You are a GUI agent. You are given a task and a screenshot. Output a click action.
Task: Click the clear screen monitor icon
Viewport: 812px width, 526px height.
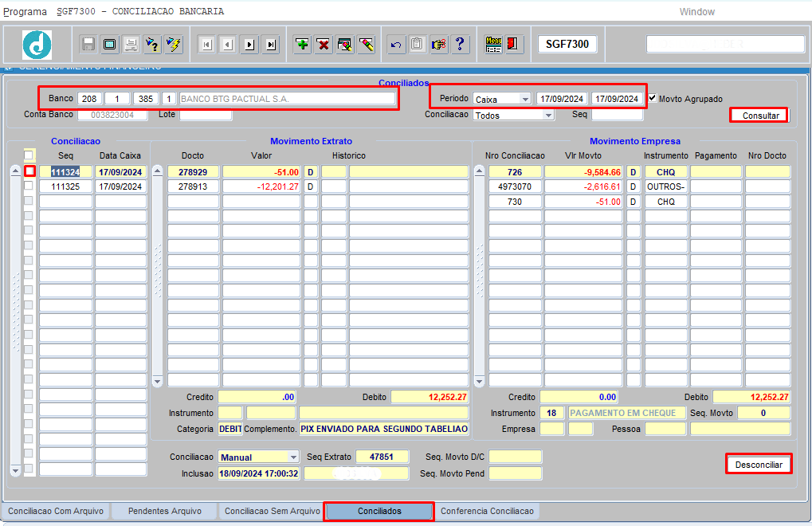[110, 45]
